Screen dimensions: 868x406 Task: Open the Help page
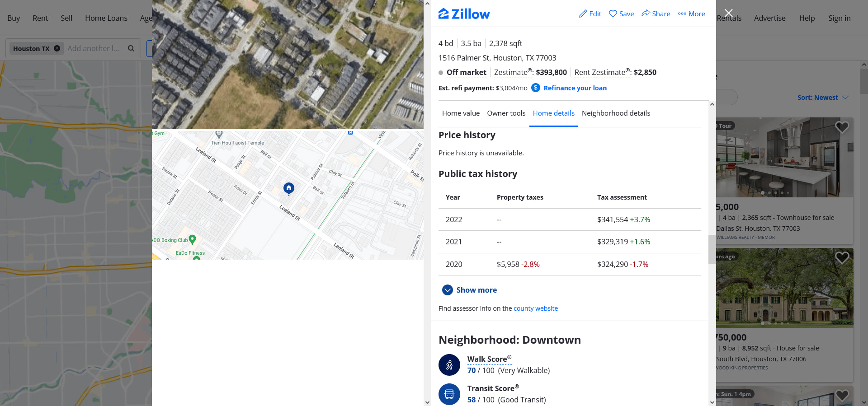(x=807, y=18)
